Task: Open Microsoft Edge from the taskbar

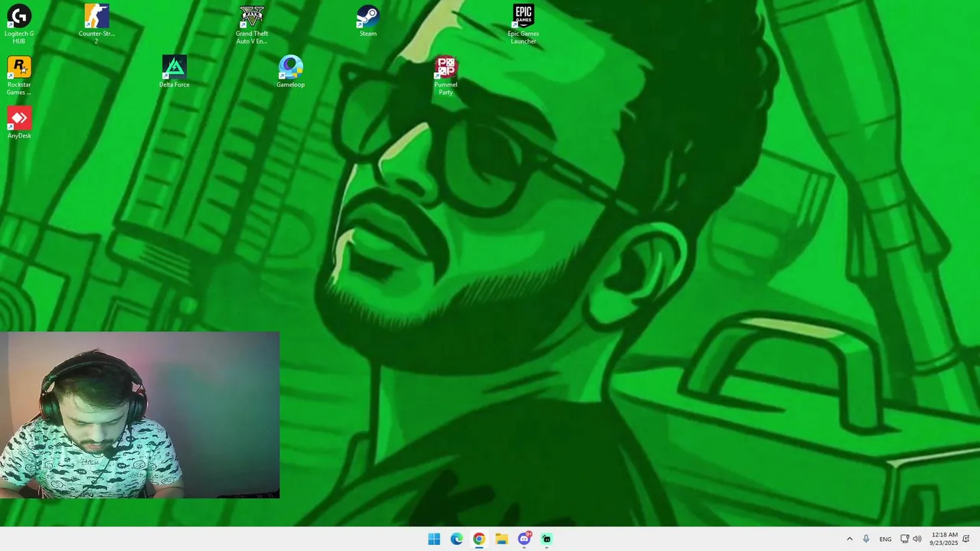Action: pyautogui.click(x=456, y=539)
